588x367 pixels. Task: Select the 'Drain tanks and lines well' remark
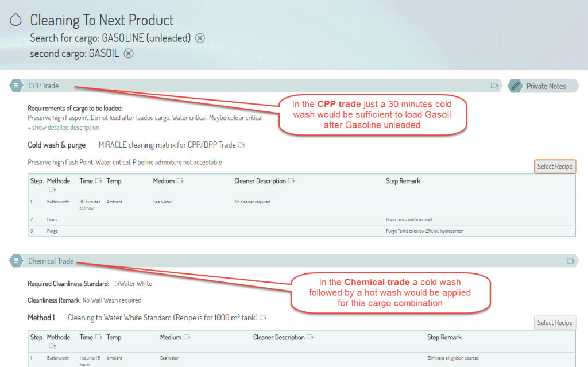coord(409,219)
